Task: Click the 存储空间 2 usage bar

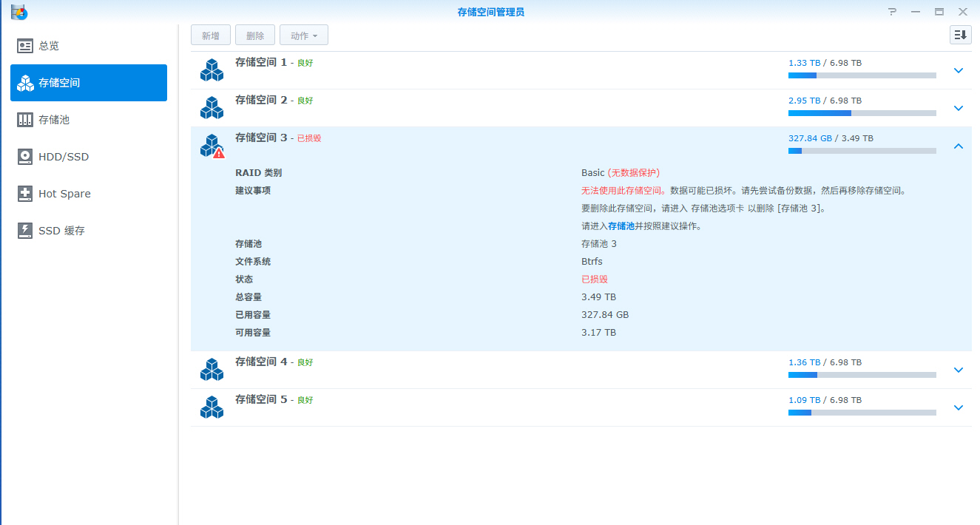Action: click(x=862, y=113)
